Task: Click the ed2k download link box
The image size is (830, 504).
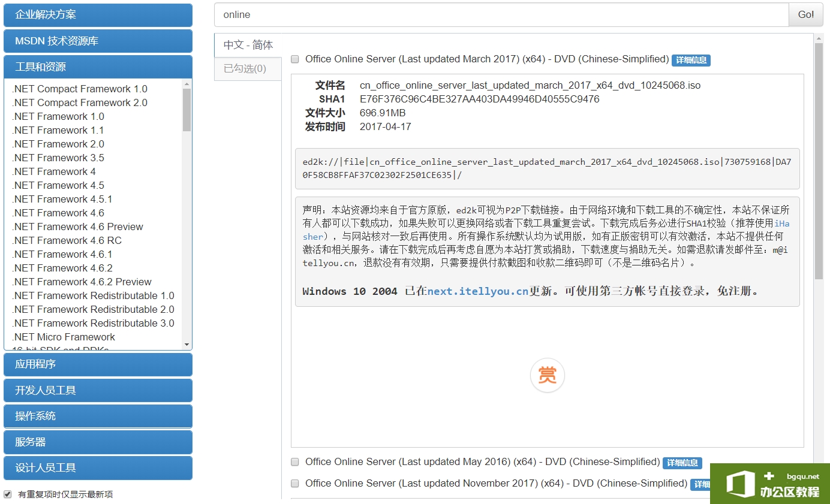Action: [548, 168]
